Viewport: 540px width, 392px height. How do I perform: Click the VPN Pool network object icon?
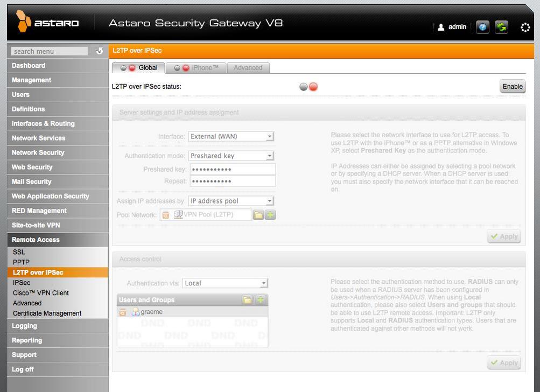[178, 215]
